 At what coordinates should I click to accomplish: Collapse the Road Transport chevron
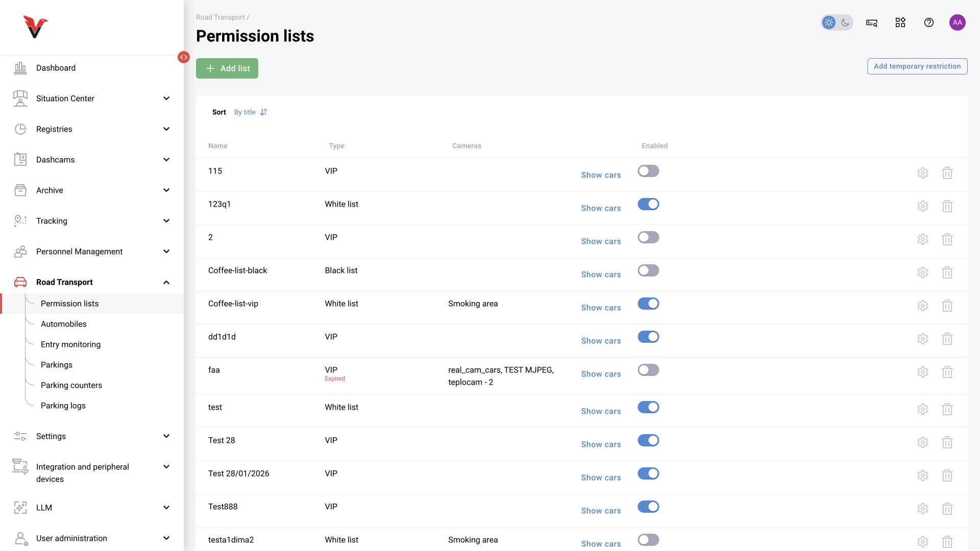click(166, 282)
